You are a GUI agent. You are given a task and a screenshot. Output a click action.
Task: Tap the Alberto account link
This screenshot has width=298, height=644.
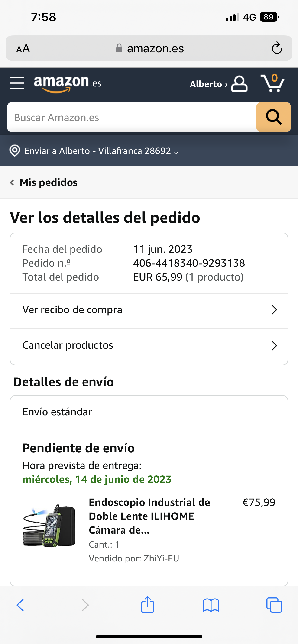208,84
